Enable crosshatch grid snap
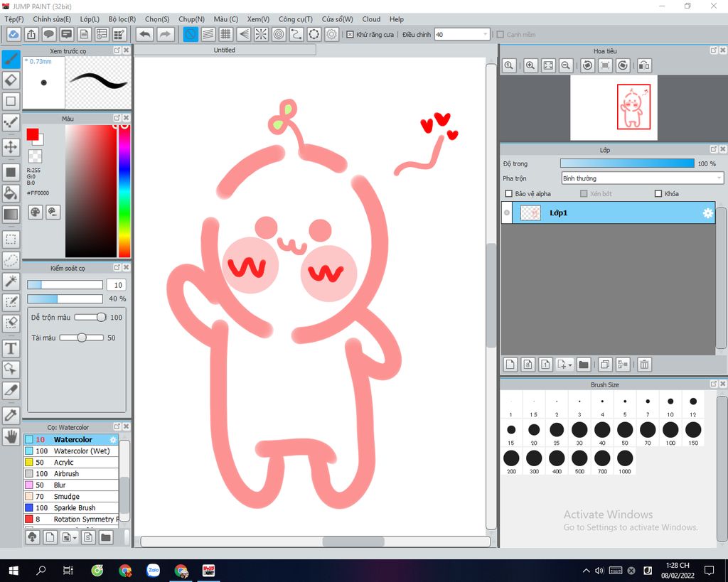Viewport: 728px width, 582px height. (225, 34)
